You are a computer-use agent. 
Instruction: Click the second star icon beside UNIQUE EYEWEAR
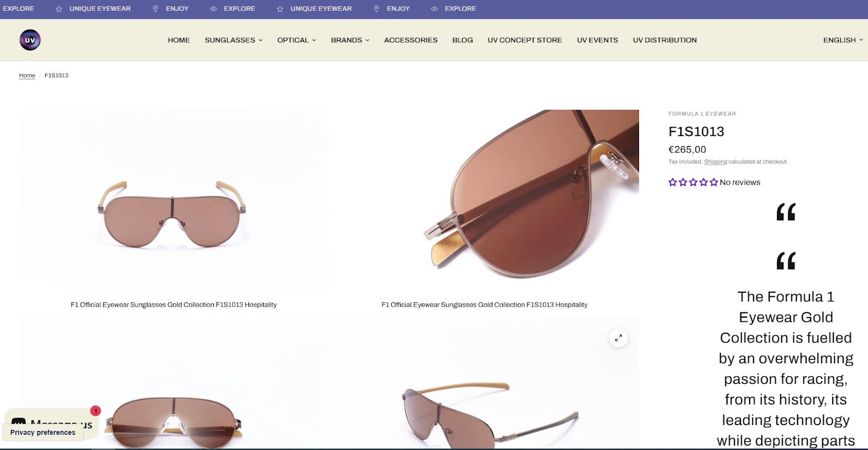pos(280,9)
